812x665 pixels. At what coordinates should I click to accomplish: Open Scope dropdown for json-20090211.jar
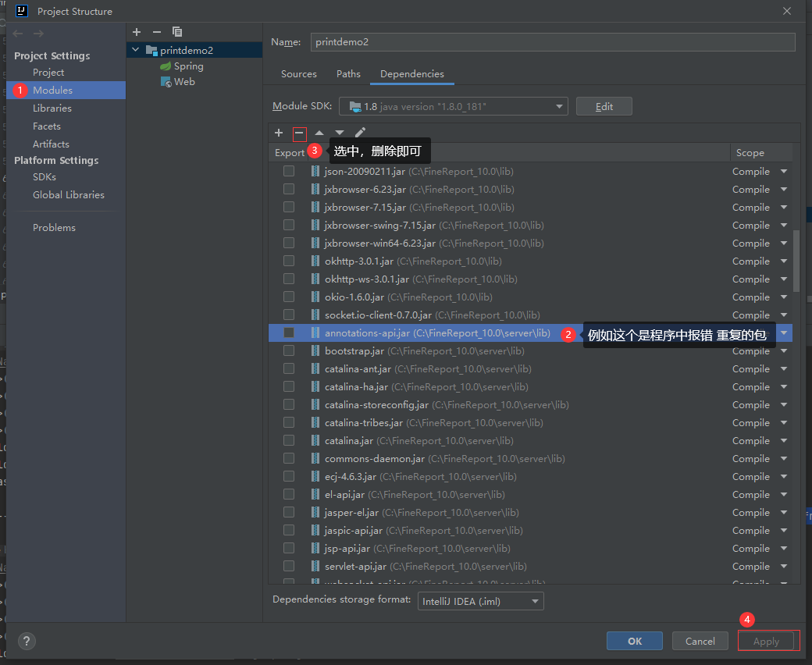(x=784, y=171)
